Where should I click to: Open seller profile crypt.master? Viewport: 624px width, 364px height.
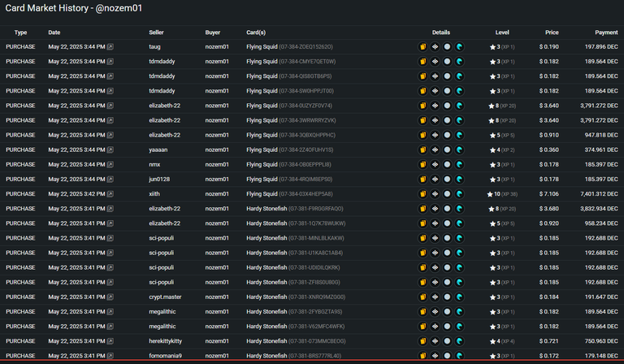coord(165,297)
